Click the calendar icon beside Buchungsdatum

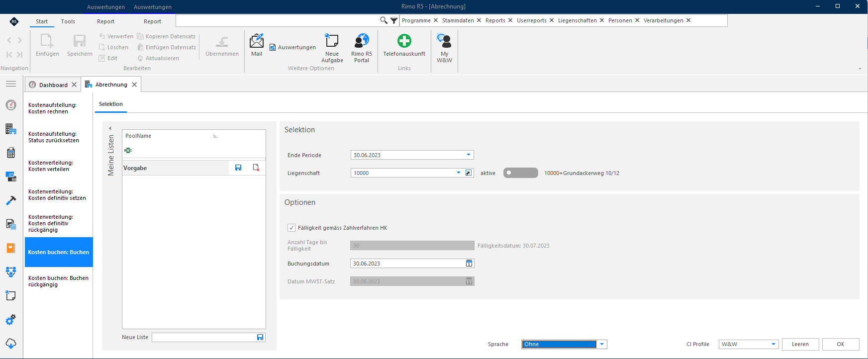(469, 264)
